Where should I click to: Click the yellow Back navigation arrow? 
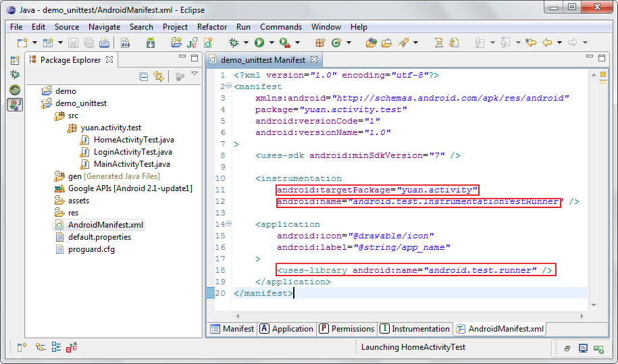(x=547, y=43)
